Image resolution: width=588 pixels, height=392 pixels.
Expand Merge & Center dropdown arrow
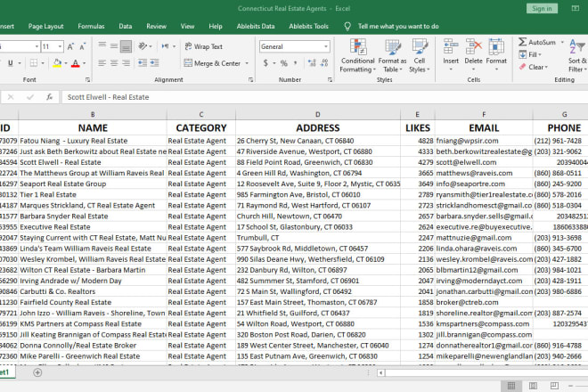click(247, 63)
